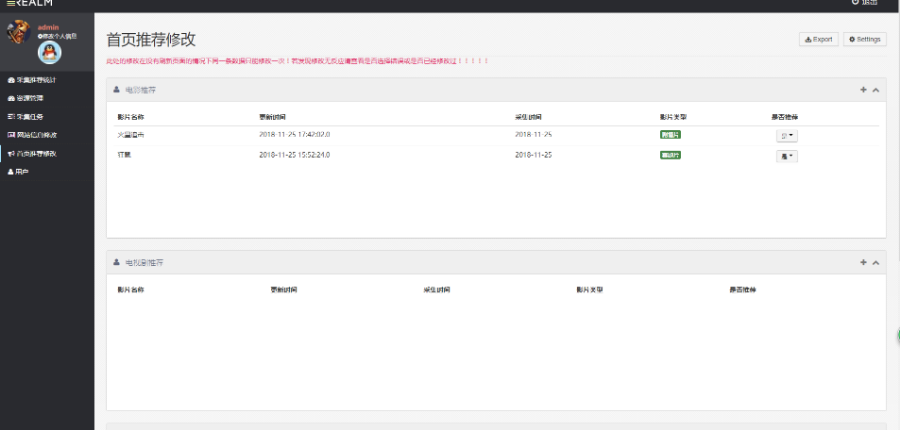The width and height of the screenshot is (900, 430).
Task: Click the Settings button
Action: tap(864, 40)
